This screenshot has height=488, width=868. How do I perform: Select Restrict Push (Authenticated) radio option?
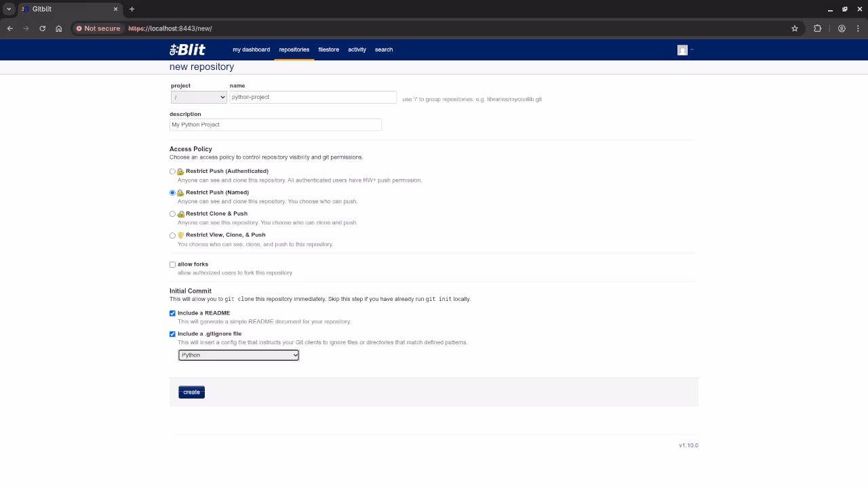tap(172, 171)
